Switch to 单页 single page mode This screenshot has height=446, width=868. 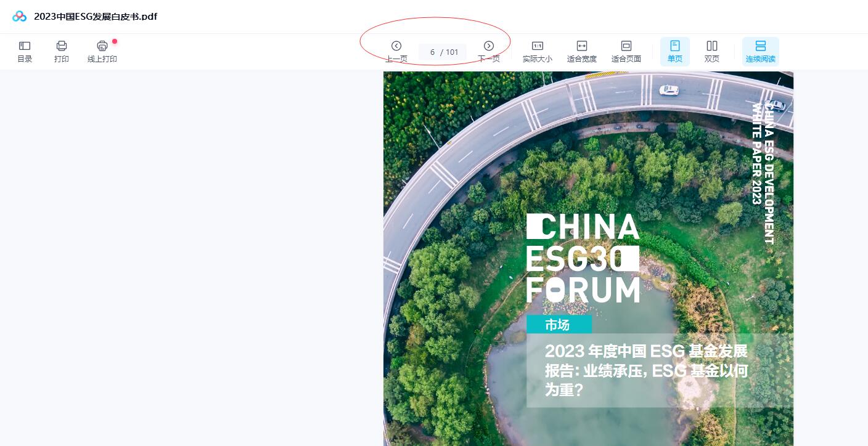click(675, 52)
